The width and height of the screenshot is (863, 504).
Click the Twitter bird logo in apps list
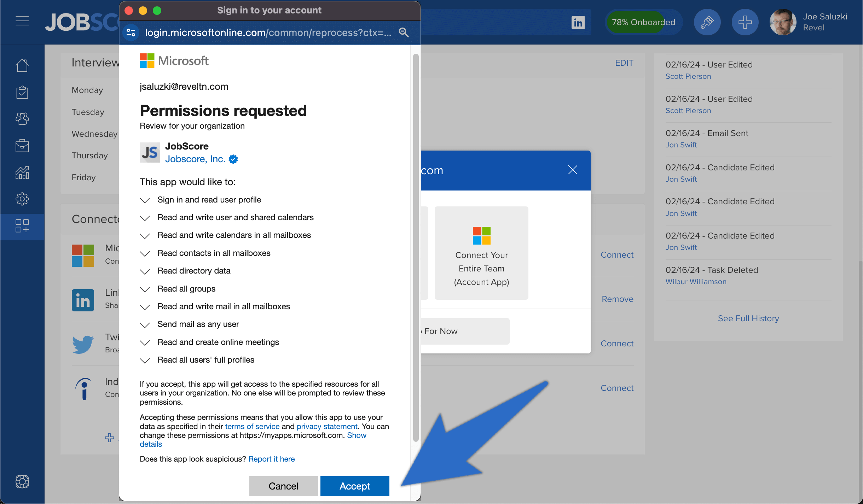83,344
